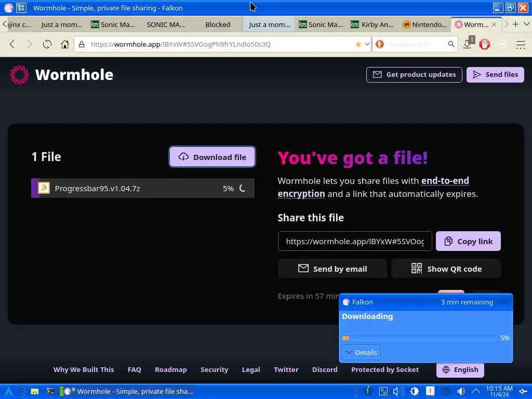
Task: Click the web search input field
Action: click(416, 44)
